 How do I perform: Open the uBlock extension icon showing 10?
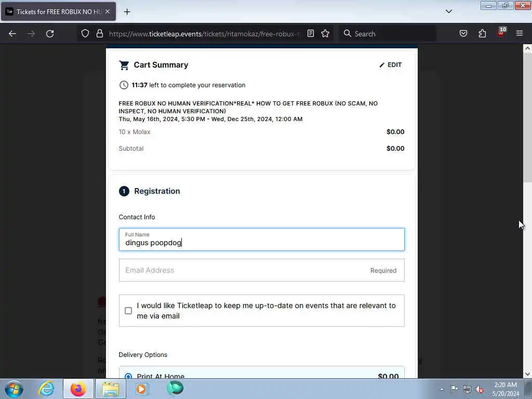(x=501, y=32)
